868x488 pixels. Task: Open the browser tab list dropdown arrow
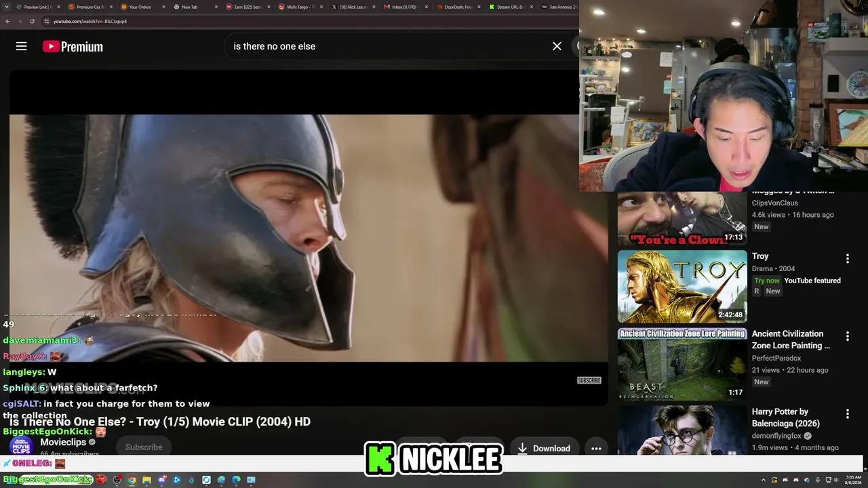(x=7, y=7)
